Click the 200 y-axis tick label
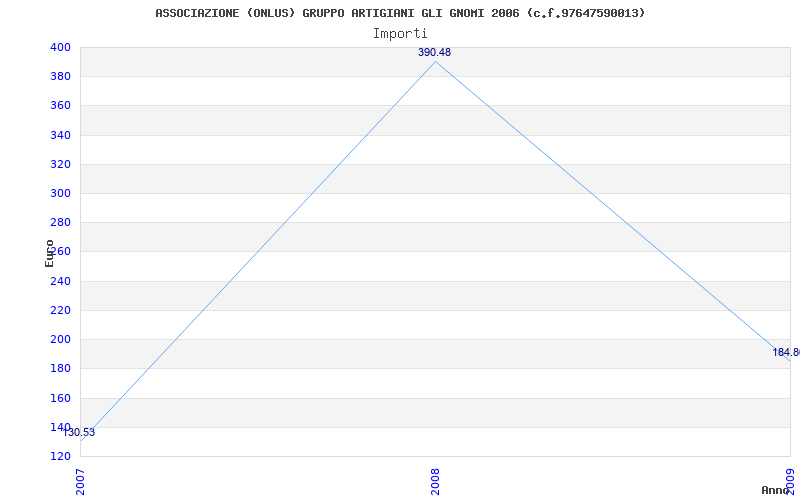 pos(60,339)
